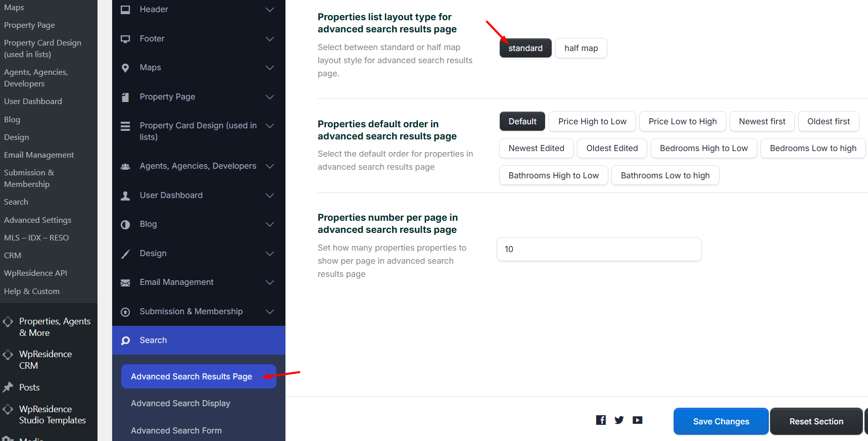Click the Maps pin icon in panel
868x441 pixels.
[125, 68]
